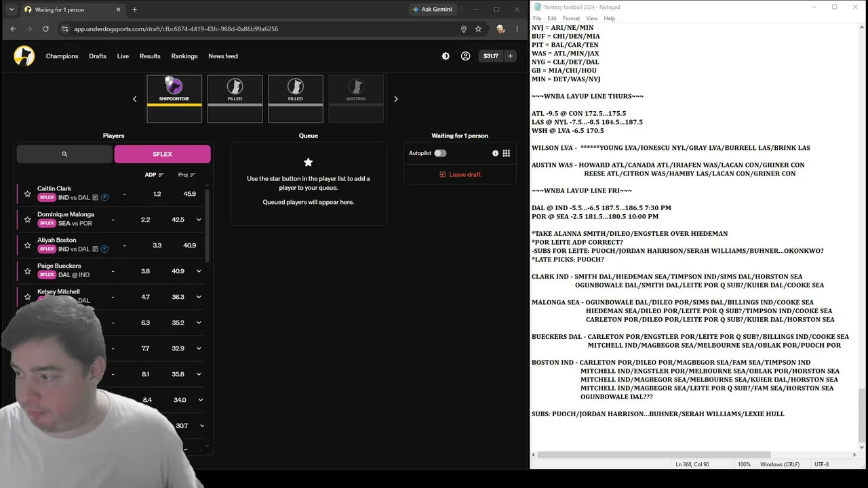The height and width of the screenshot is (488, 868).
Task: Select the SHIPDONTDIE drafter card
Action: tap(174, 99)
